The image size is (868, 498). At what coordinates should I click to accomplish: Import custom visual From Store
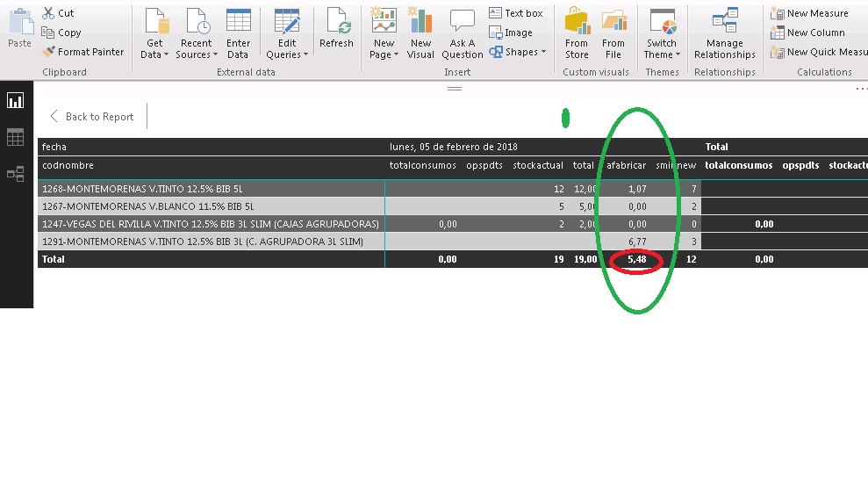click(577, 33)
